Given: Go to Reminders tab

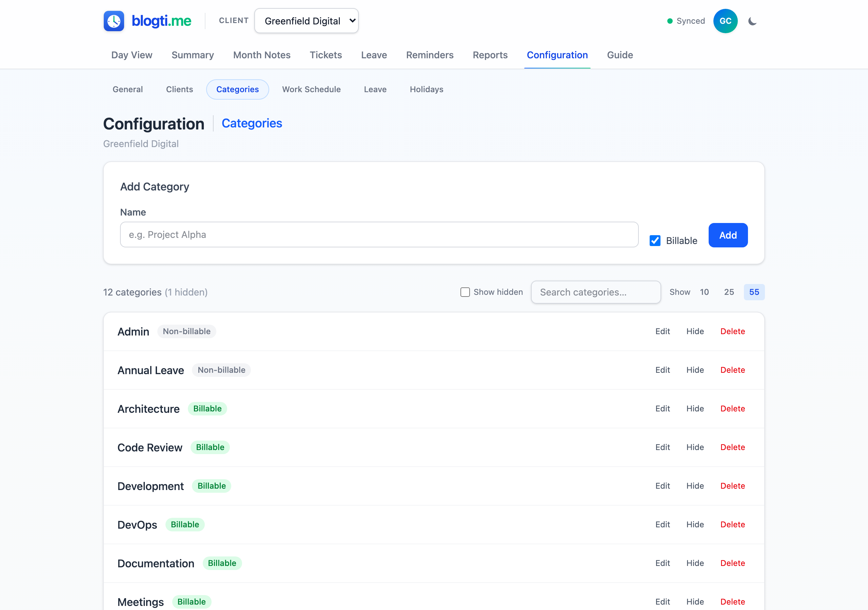Looking at the screenshot, I should (x=430, y=55).
